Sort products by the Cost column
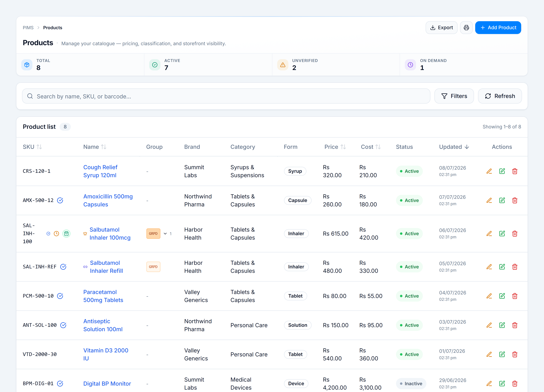 pos(371,147)
